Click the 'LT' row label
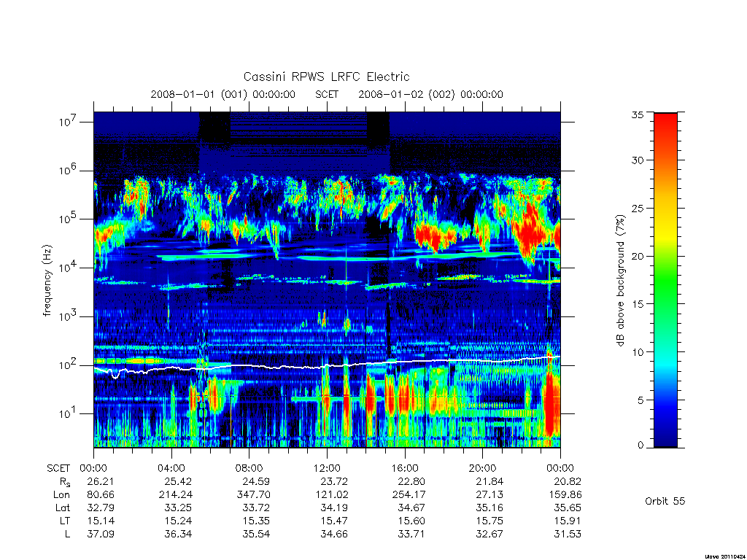This screenshot has width=747, height=560. tap(65, 521)
